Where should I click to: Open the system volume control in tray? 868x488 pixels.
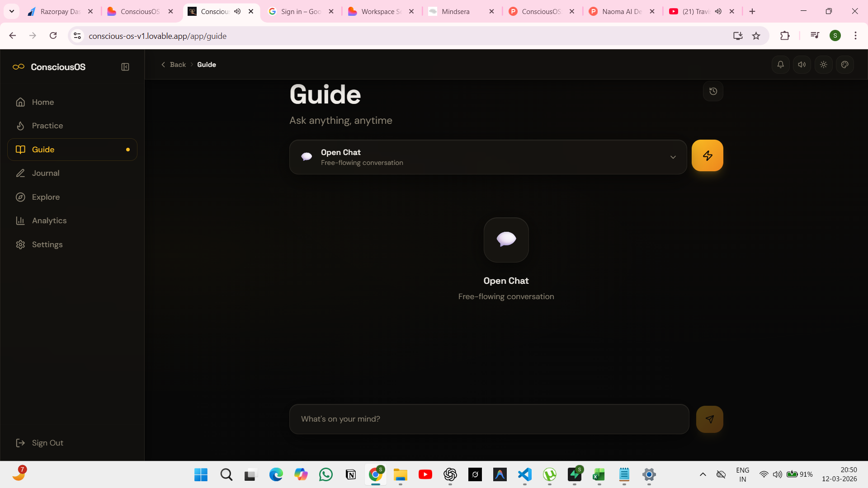[x=777, y=474]
